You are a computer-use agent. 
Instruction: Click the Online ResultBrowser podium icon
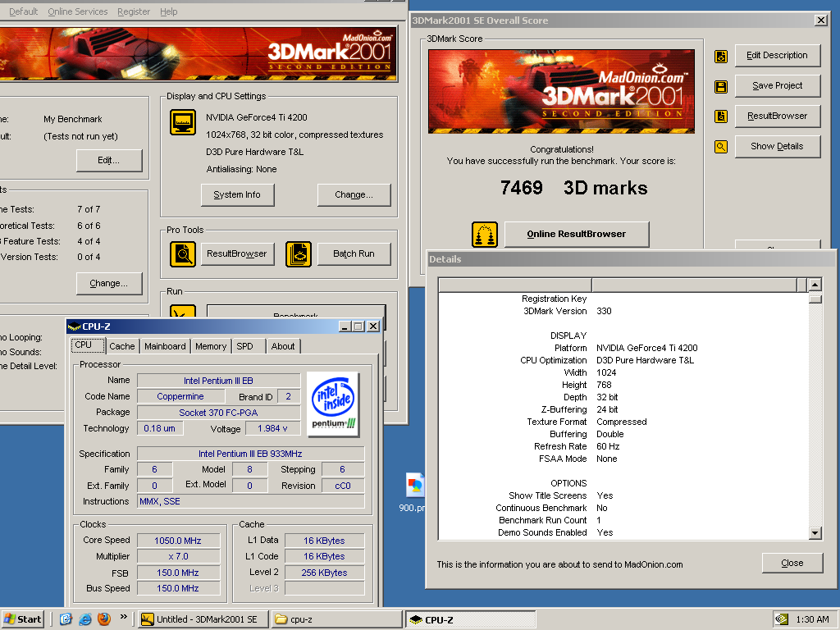485,234
